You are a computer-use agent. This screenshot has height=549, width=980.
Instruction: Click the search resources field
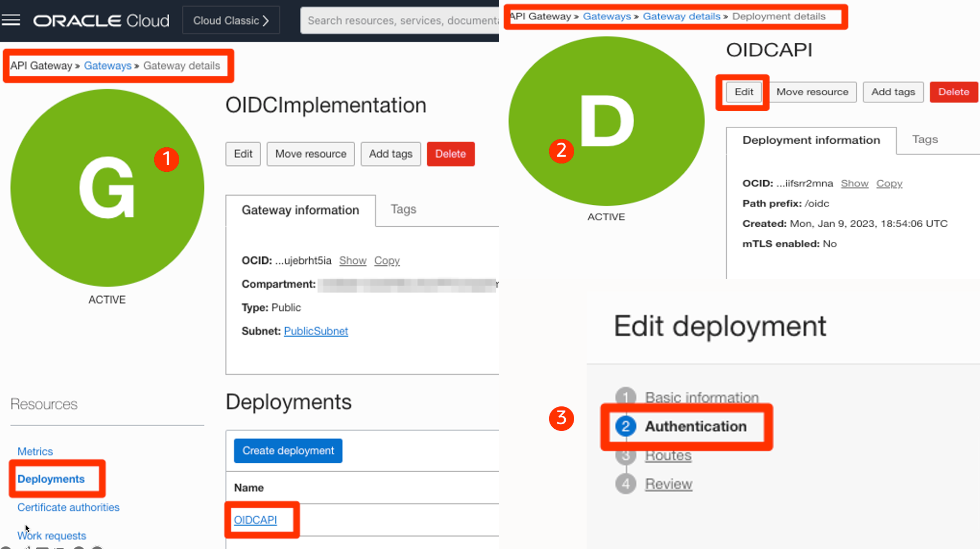pos(402,20)
